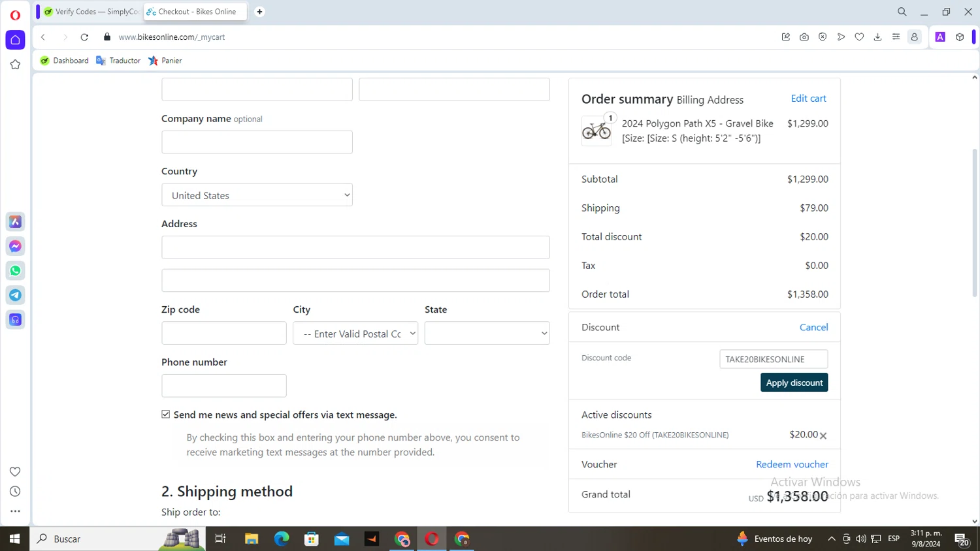Open the downloads panel
This screenshot has height=551, width=980.
click(x=877, y=37)
